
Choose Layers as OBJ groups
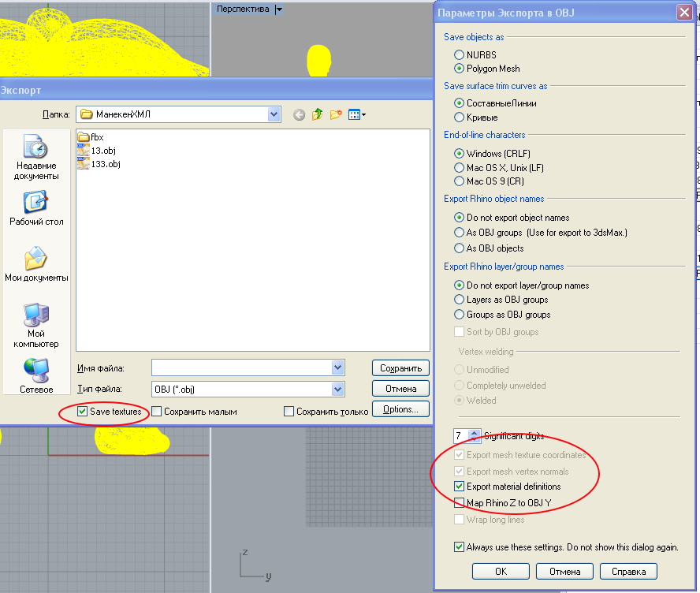(x=459, y=299)
